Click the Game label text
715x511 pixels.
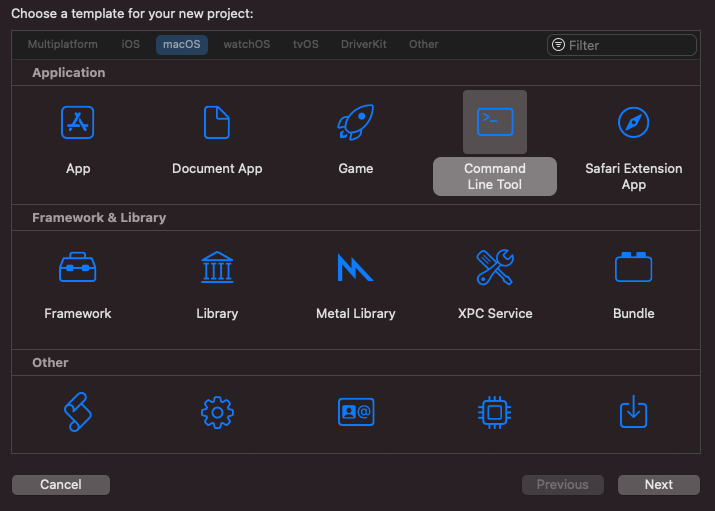click(356, 169)
